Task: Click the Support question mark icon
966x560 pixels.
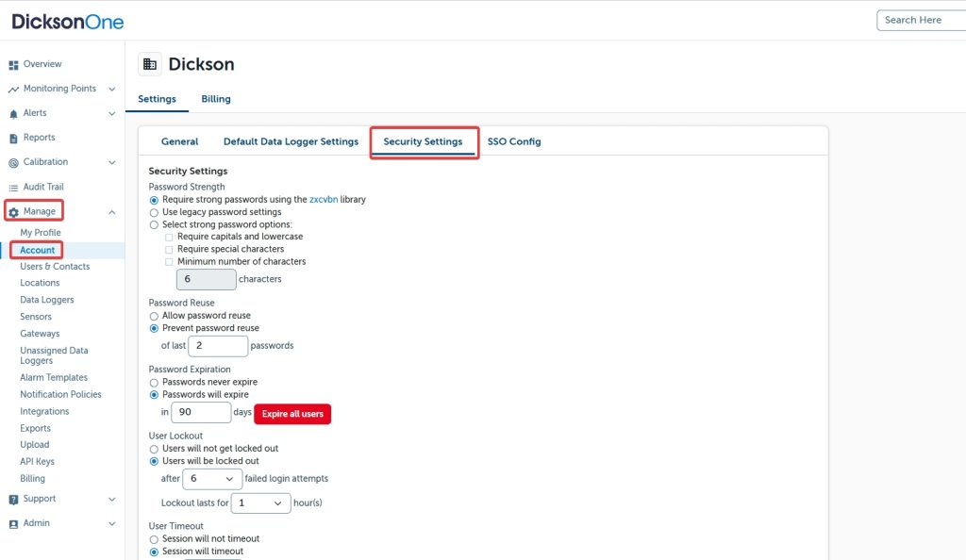Action: (13, 500)
